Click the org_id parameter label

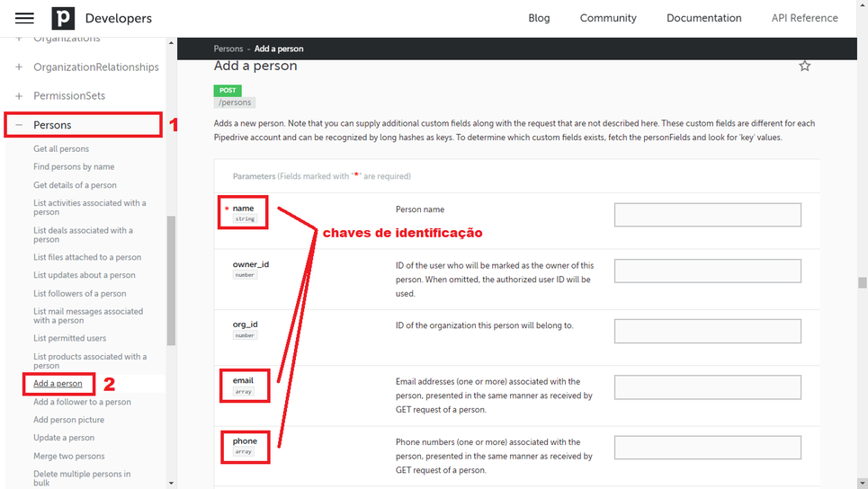click(x=245, y=325)
